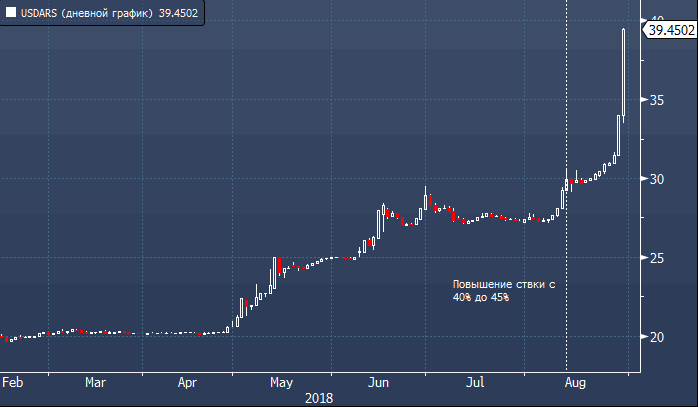Image resolution: width=698 pixels, height=407 pixels.
Task: Click the annotation text about the rate hike to 45%
Action: tap(501, 291)
